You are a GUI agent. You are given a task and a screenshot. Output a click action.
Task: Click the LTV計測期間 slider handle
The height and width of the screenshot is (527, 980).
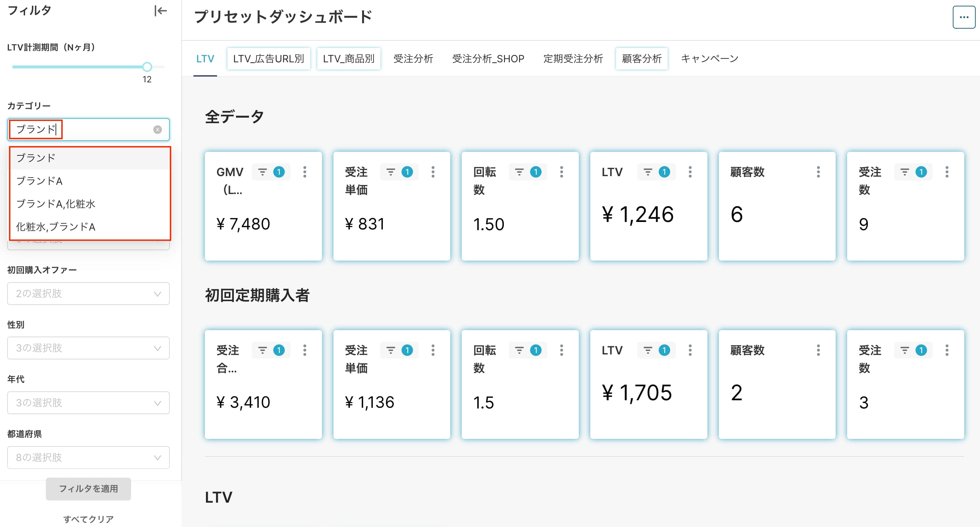(147, 67)
